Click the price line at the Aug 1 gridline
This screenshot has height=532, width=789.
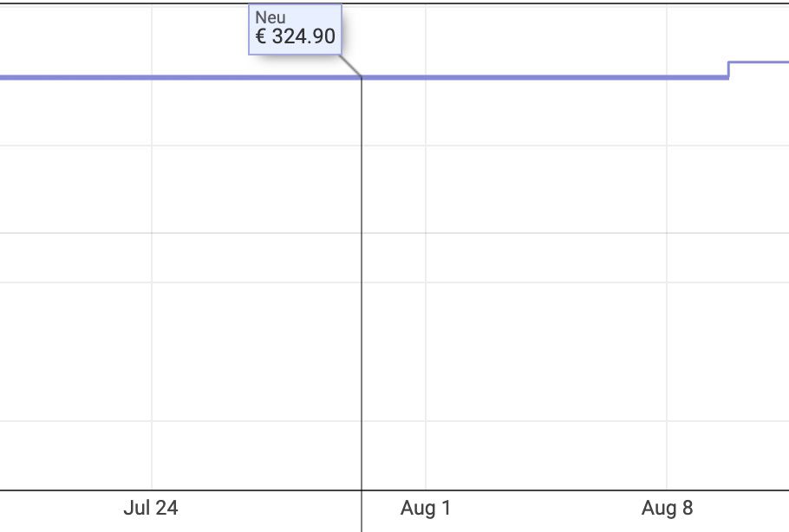(426, 77)
